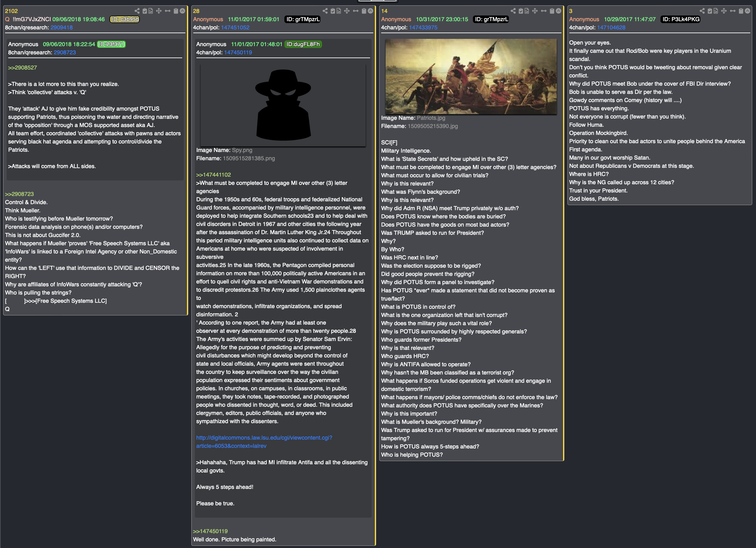Collapse post 2102 with the circled up-arrow
The image size is (756, 548).
pos(182,11)
